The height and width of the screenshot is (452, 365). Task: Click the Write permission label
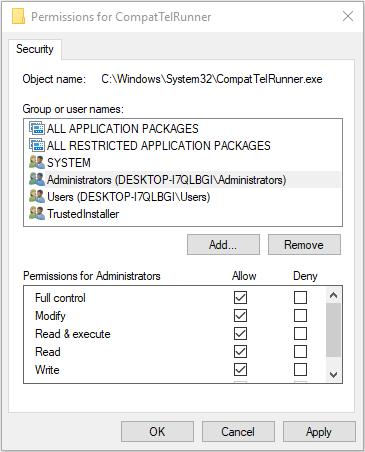pos(47,370)
